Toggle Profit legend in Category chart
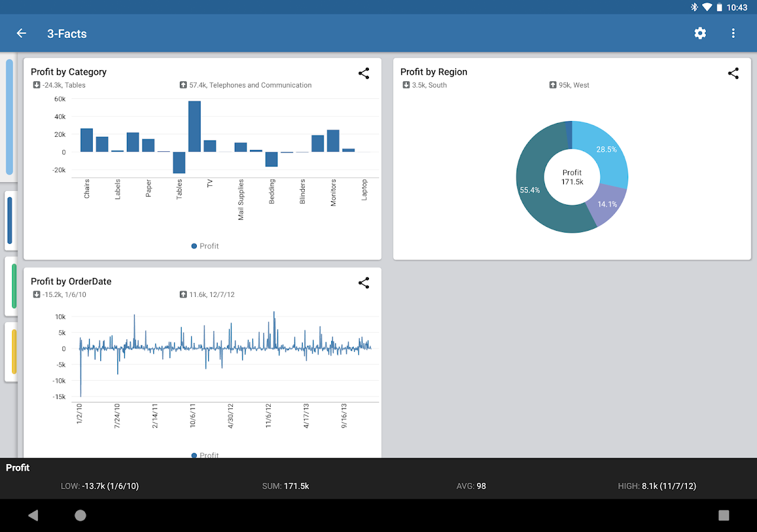757x532 pixels. coord(205,246)
